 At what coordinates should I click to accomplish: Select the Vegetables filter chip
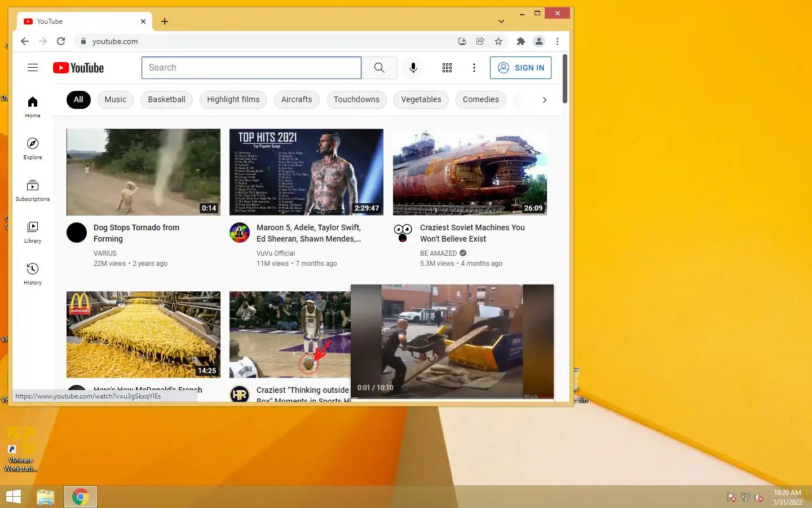click(421, 100)
